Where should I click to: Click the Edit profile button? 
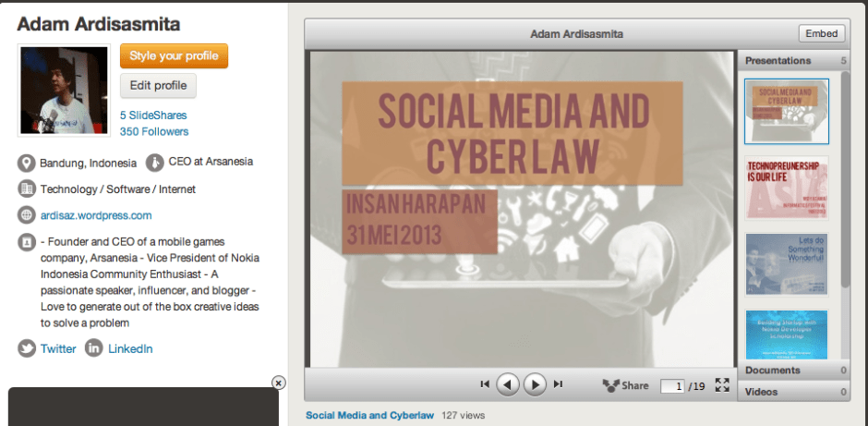(x=158, y=86)
